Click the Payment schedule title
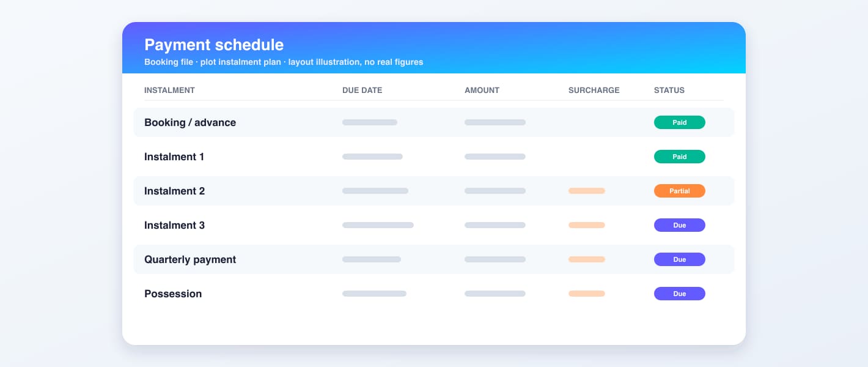 pos(214,45)
